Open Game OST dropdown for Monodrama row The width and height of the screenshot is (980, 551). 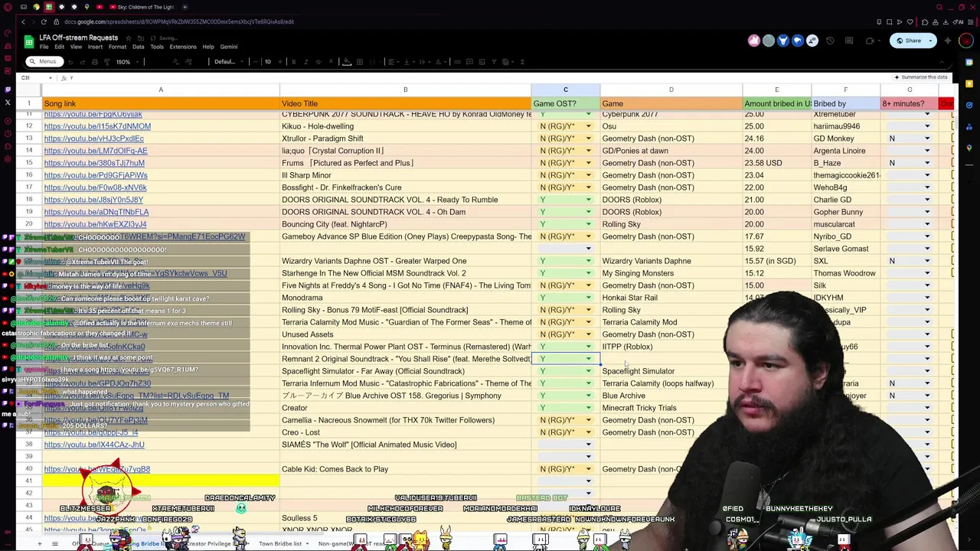(589, 298)
